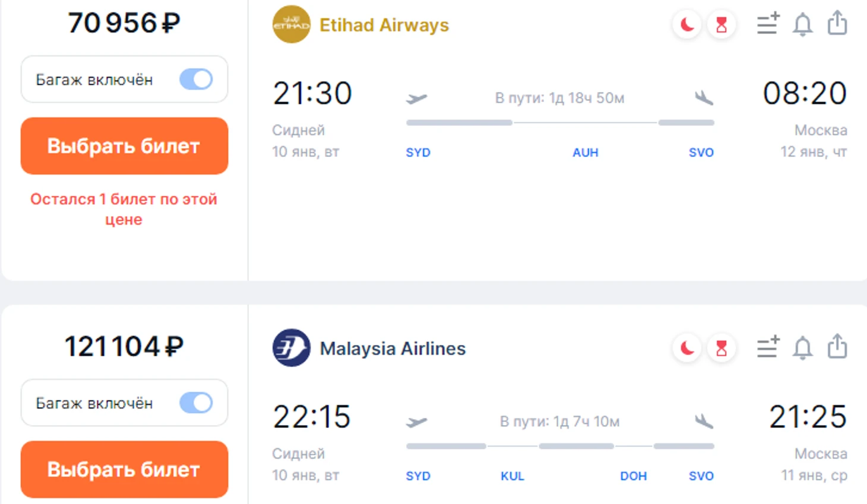Add the Etihad ticket to favorites list

[x=768, y=24]
